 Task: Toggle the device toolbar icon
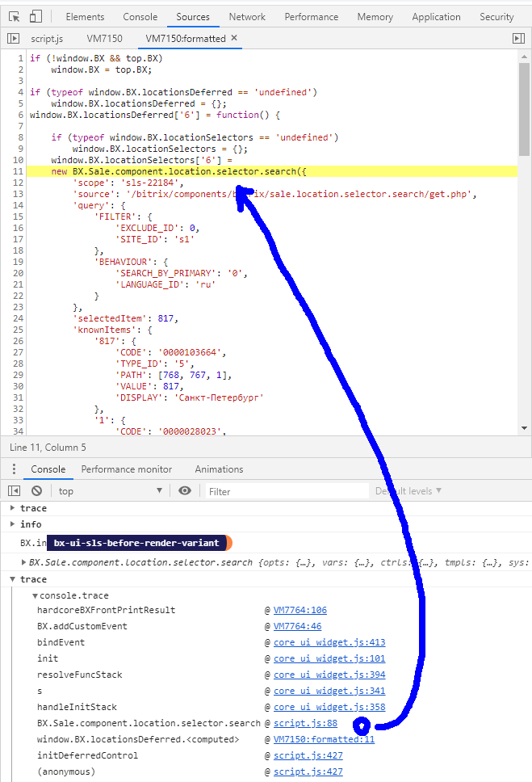[x=36, y=16]
